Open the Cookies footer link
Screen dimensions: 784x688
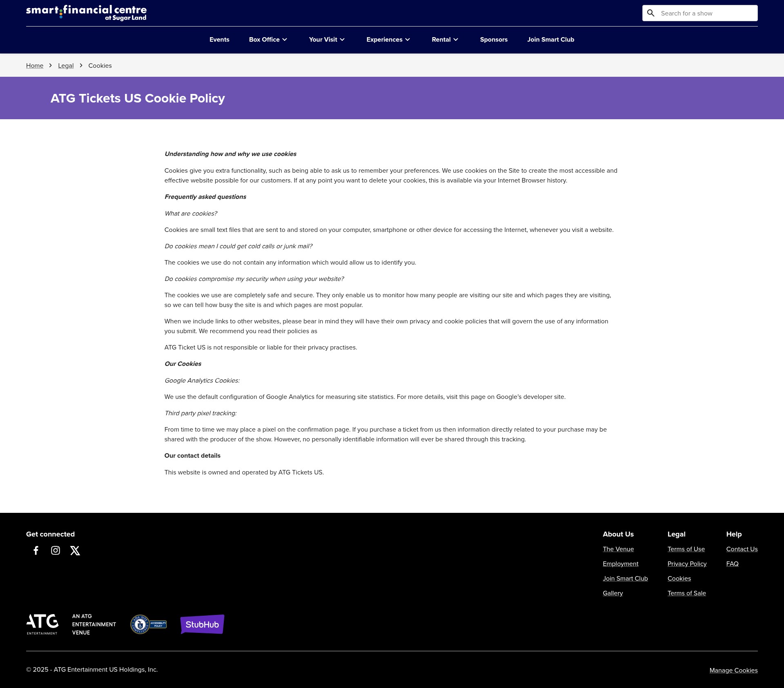679,579
